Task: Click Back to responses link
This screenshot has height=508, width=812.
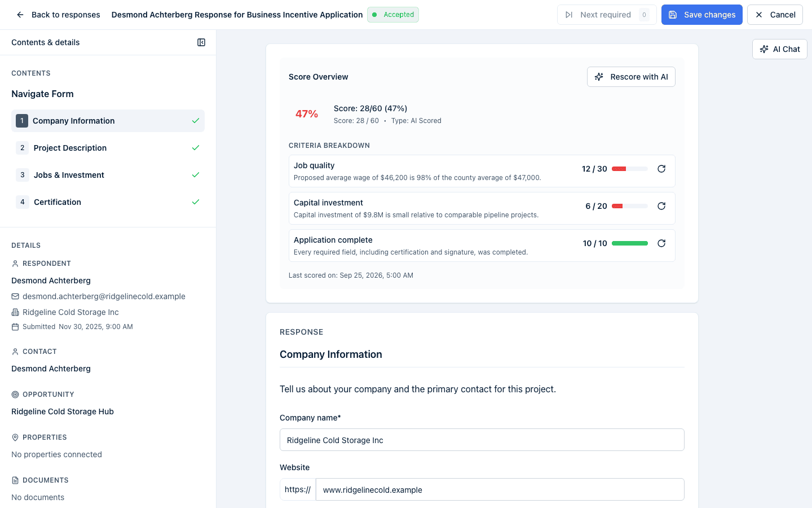Action: pyautogui.click(x=58, y=15)
